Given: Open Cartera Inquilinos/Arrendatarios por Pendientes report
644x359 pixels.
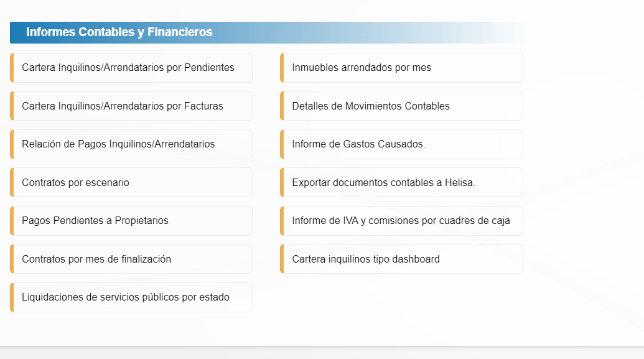Looking at the screenshot, I should point(128,67).
